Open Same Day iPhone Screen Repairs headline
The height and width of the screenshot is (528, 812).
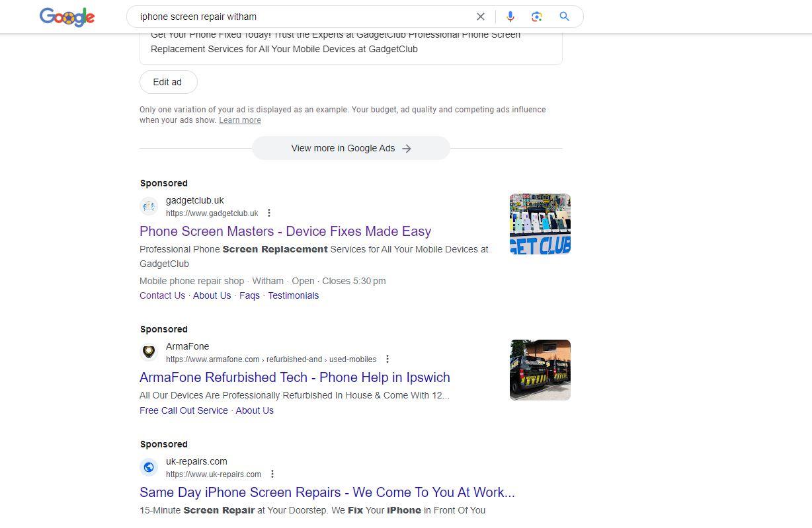(327, 492)
